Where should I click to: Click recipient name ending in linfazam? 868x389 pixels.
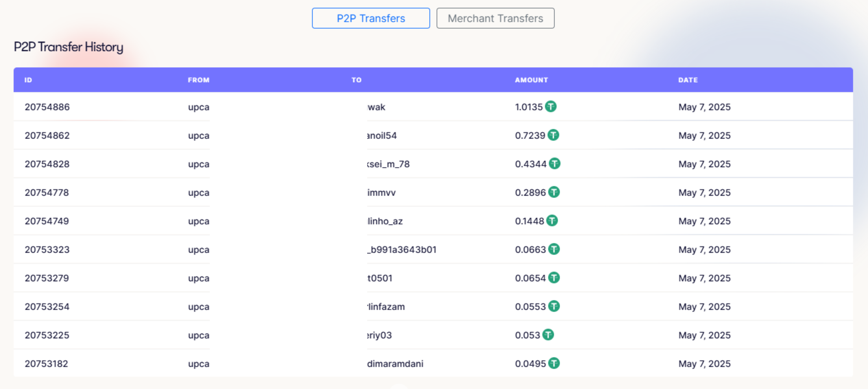pos(386,307)
